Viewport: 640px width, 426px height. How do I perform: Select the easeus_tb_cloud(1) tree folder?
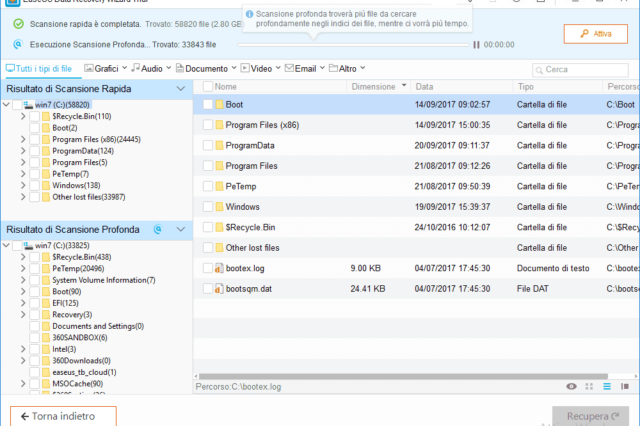[x=84, y=372]
